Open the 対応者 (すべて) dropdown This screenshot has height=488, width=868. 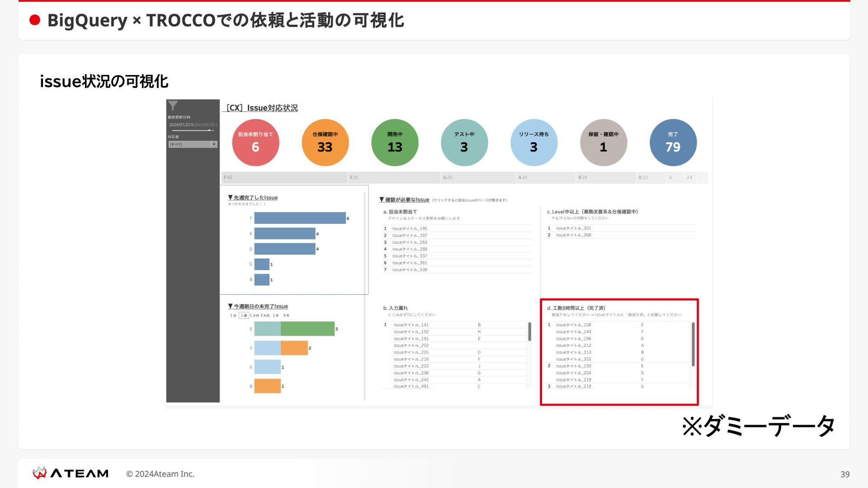tap(193, 144)
